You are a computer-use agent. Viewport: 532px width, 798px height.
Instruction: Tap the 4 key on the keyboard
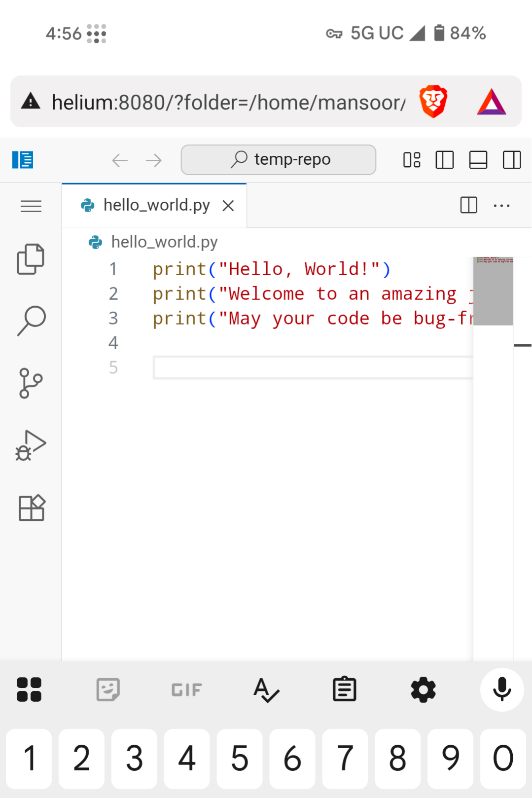187,759
